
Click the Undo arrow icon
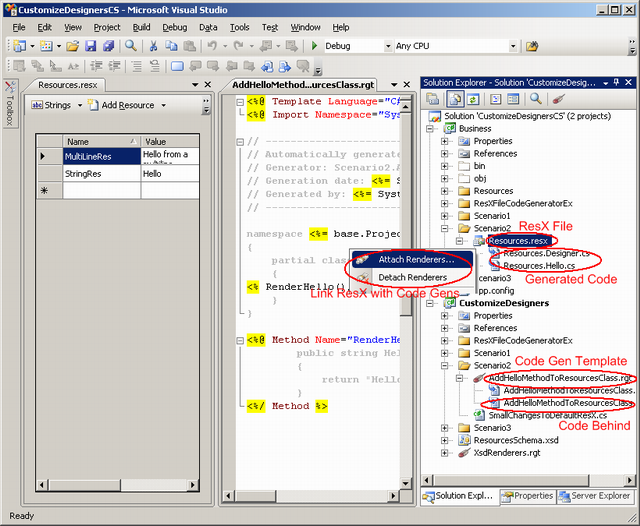click(x=212, y=46)
